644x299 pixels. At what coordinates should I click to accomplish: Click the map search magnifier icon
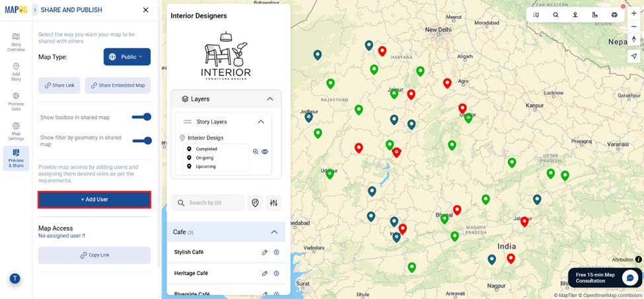pyautogui.click(x=555, y=15)
